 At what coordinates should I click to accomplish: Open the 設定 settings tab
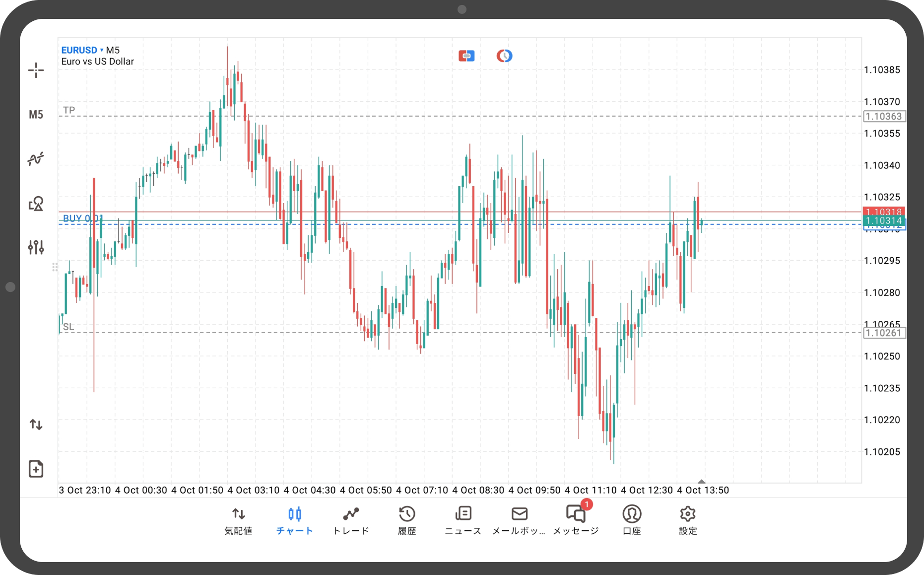tap(688, 521)
